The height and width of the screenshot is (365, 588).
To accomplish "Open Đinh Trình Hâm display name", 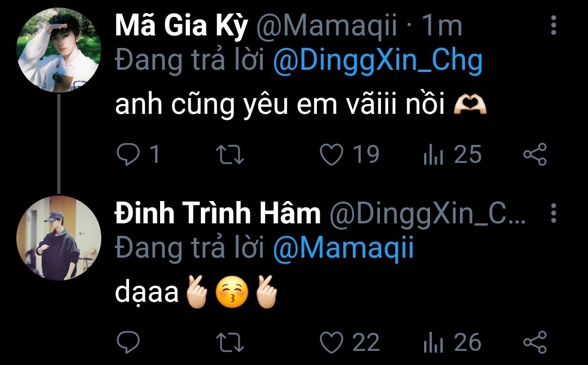I will tap(218, 214).
